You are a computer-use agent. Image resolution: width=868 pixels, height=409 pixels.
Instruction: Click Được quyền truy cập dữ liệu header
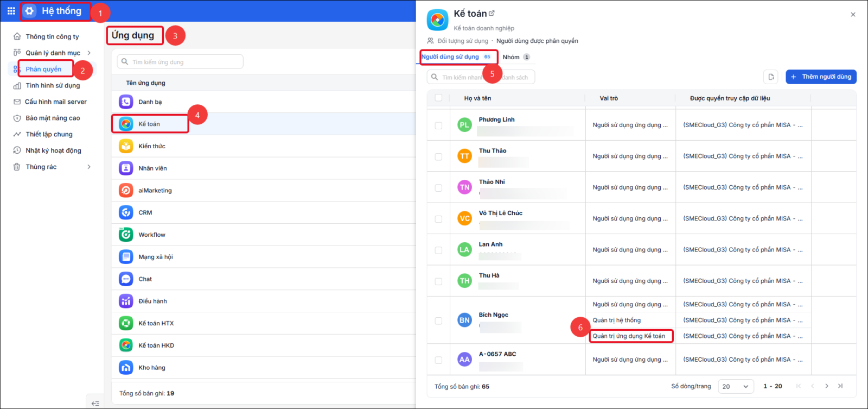pos(730,98)
